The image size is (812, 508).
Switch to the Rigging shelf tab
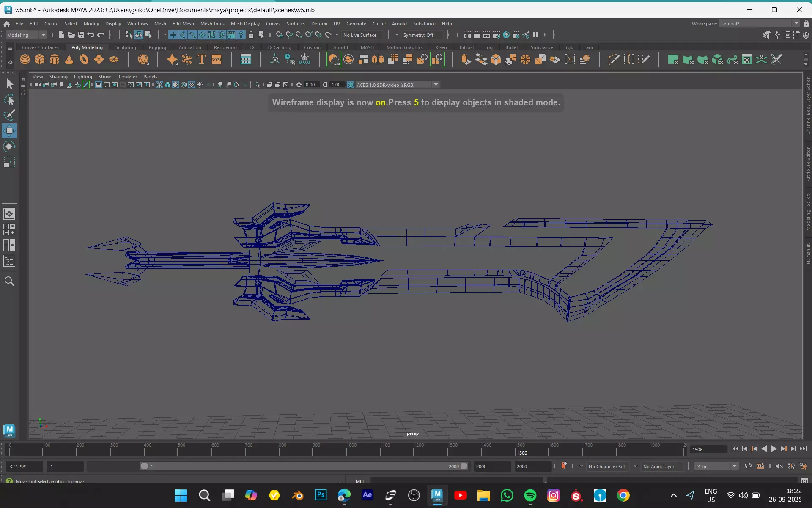tap(157, 47)
